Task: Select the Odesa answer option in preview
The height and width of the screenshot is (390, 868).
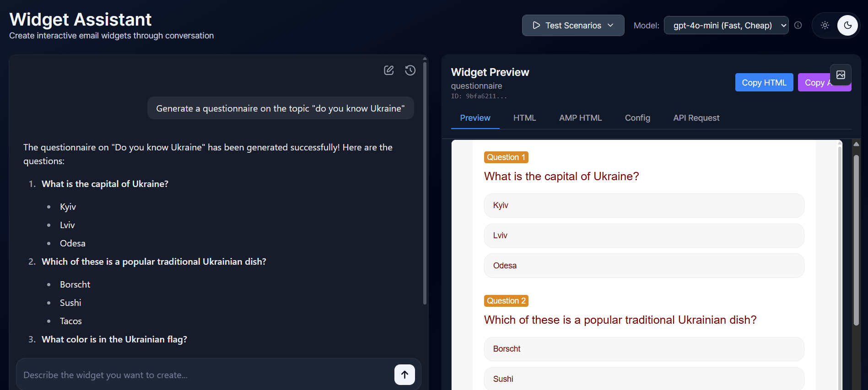Action: click(644, 266)
